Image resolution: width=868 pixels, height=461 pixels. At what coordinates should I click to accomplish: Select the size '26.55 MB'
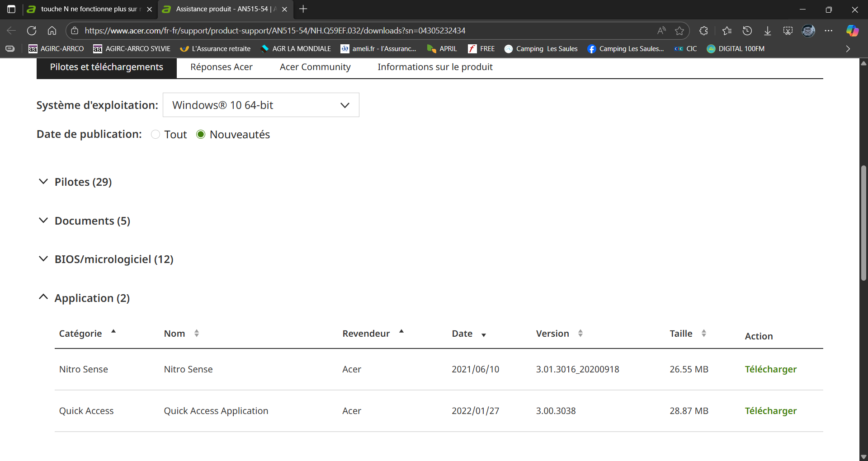click(689, 369)
